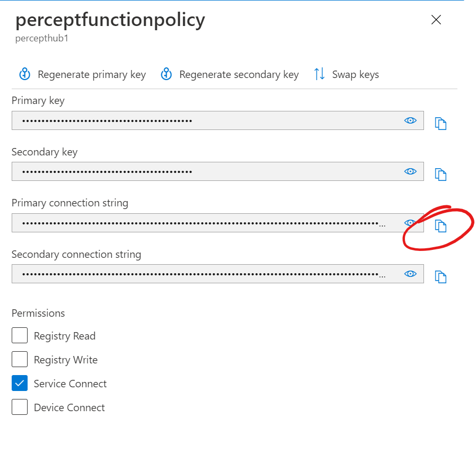Unhide the Primary connection string
Viewport: 476px width, 452px height.
[410, 223]
